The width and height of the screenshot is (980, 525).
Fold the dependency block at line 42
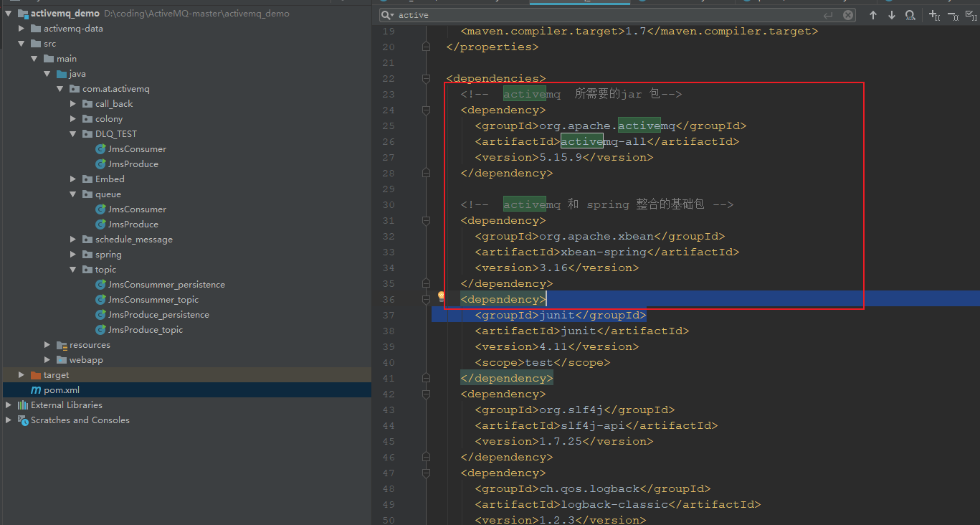426,394
